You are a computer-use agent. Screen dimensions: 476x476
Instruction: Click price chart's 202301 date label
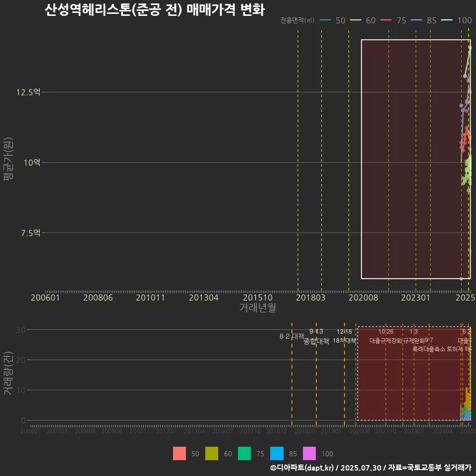pos(416,297)
